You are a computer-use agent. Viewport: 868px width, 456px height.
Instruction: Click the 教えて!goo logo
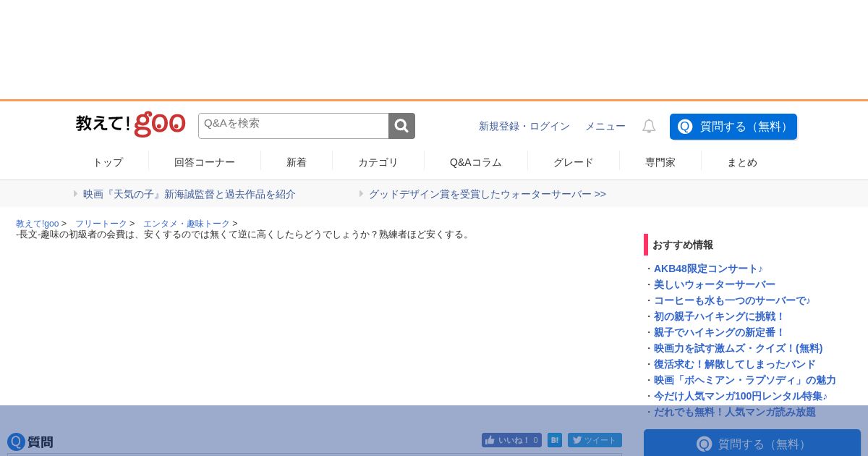(x=130, y=124)
